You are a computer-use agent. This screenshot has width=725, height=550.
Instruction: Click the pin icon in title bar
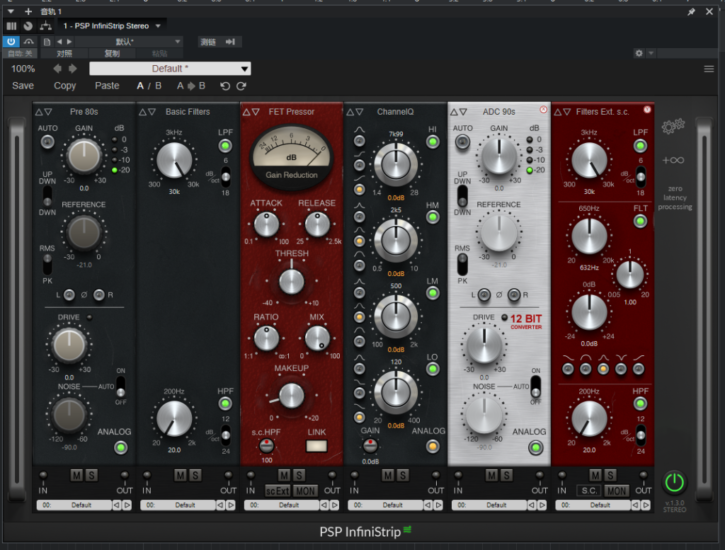click(x=692, y=11)
